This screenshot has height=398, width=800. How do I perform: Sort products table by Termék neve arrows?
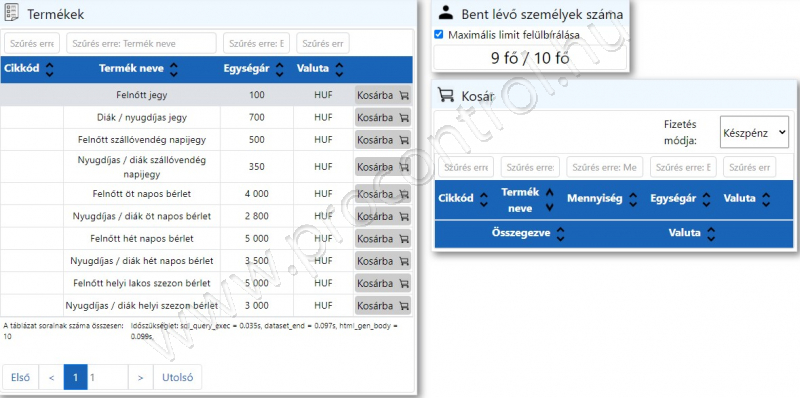coord(173,69)
